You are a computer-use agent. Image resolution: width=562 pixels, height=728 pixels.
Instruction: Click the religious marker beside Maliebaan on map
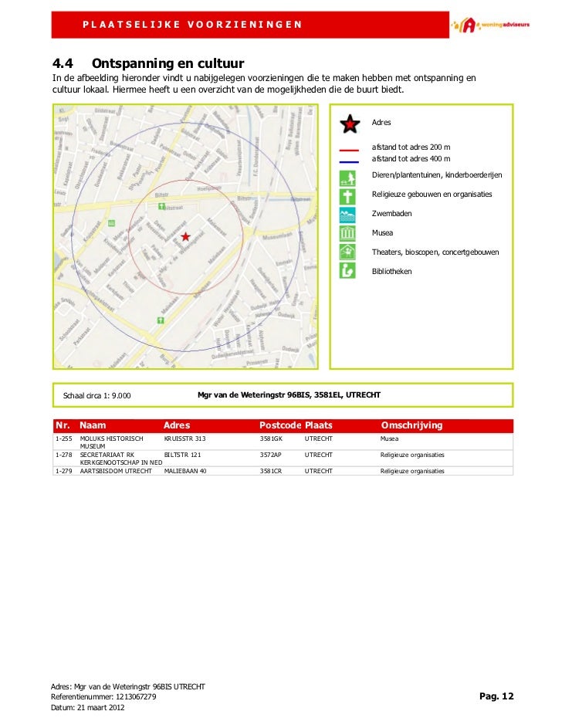coord(161,320)
